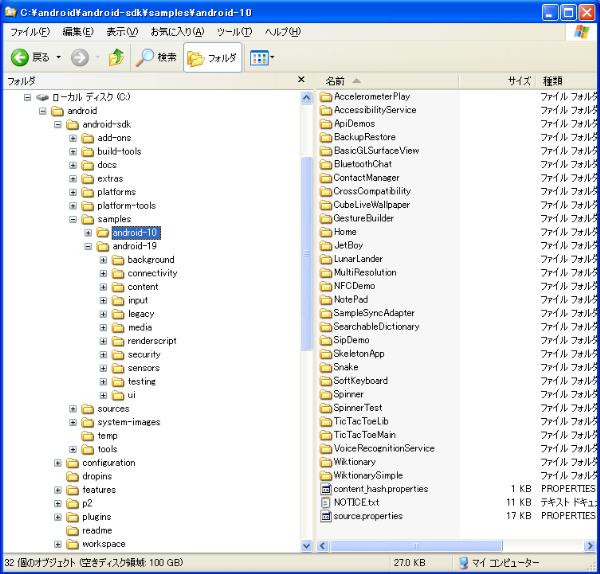Collapse the ローカル ディスク (C:) node
The width and height of the screenshot is (600, 574).
28,97
